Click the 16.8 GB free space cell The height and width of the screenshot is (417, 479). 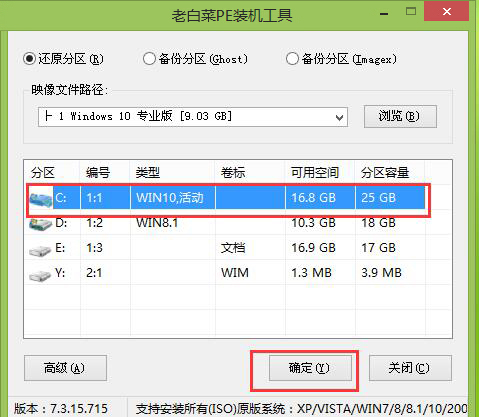(313, 198)
